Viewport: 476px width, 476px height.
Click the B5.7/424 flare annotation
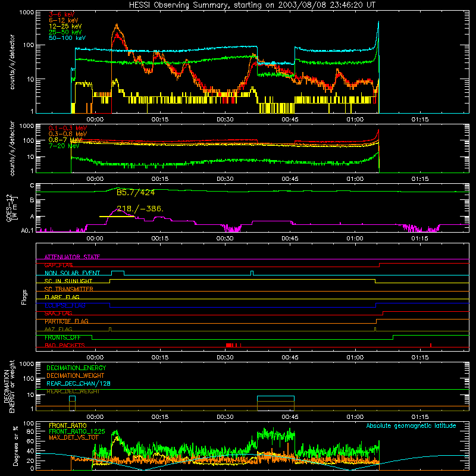[x=136, y=192]
